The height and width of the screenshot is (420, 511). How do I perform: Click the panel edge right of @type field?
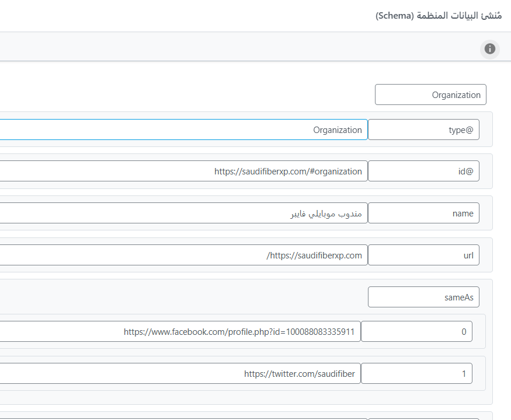pyautogui.click(x=486, y=130)
